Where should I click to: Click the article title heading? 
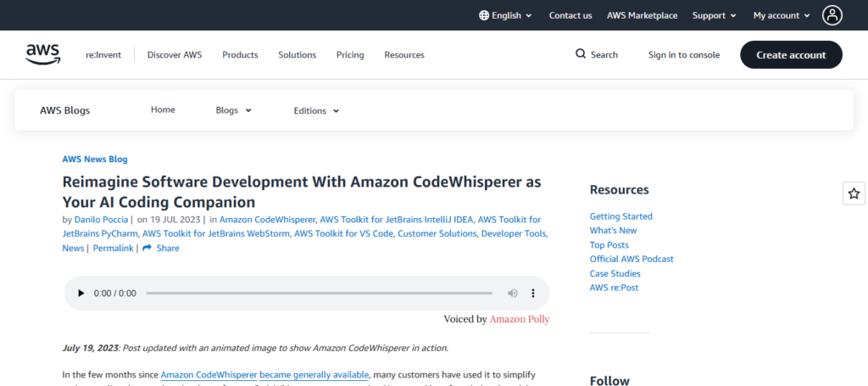302,191
